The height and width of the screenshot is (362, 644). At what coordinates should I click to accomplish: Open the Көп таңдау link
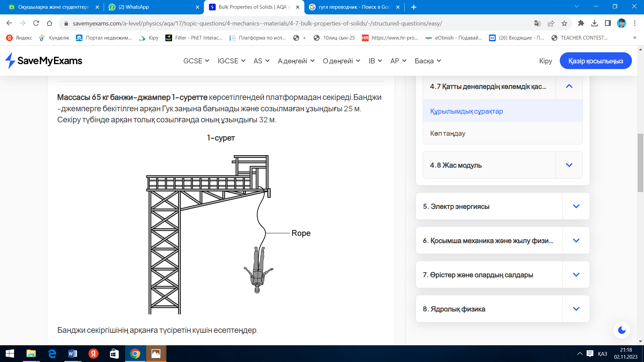tap(447, 133)
